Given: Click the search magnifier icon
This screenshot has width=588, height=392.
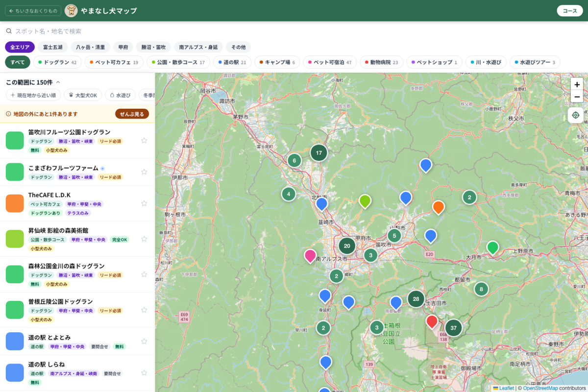Looking at the screenshot, I should point(8,31).
